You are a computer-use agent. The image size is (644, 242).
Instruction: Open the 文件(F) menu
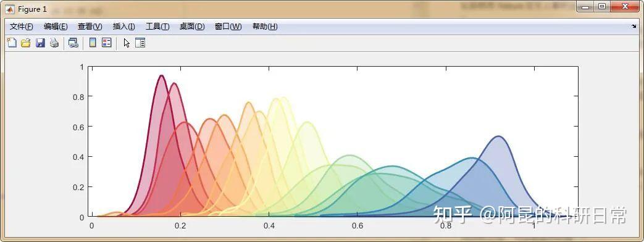click(x=22, y=27)
